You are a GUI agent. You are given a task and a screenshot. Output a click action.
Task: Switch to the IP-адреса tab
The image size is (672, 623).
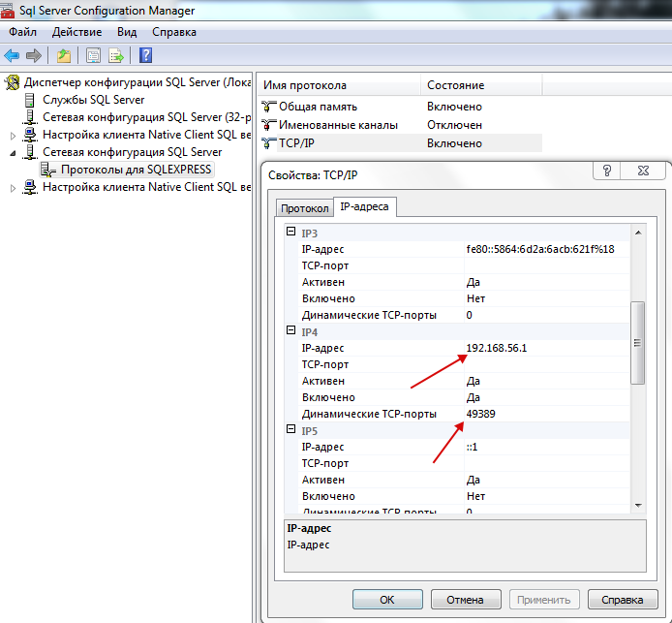[x=364, y=206]
